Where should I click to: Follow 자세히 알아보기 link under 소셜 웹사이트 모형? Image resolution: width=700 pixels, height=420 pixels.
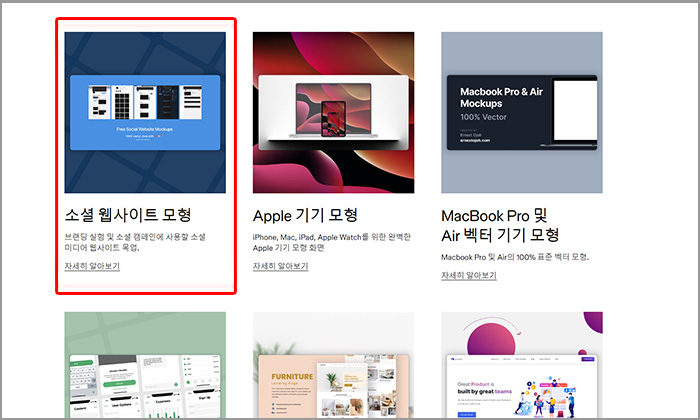92,266
